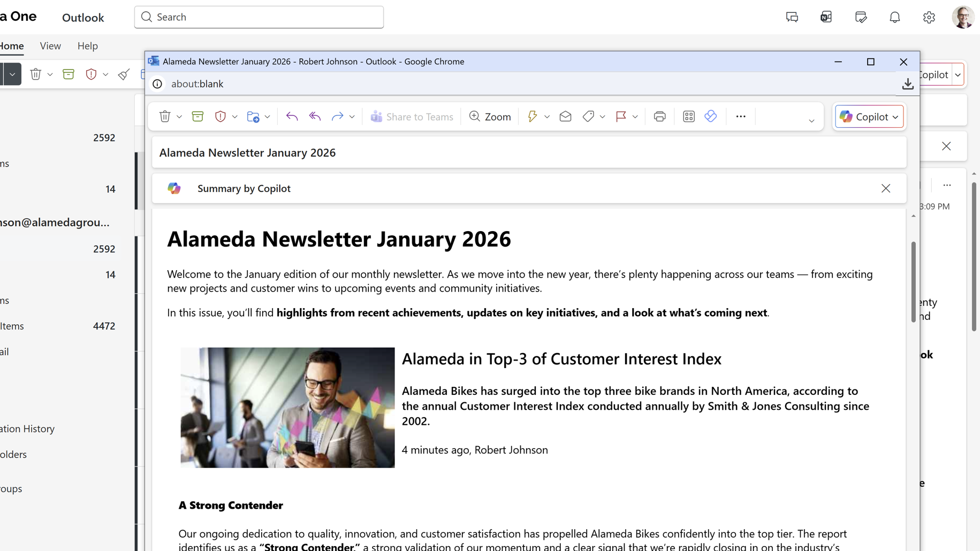The image size is (980, 551).
Task: Expand the Move to dropdown arrow
Action: (268, 117)
